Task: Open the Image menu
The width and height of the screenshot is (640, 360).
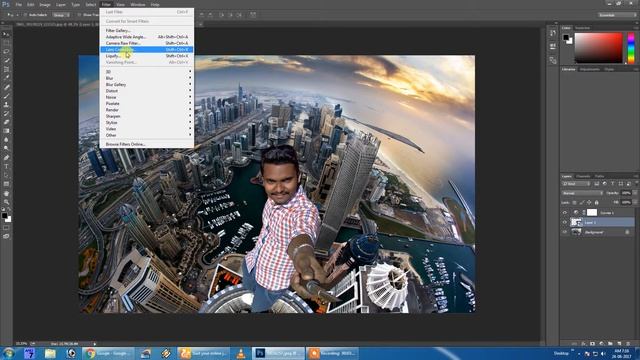Action: pos(45,4)
